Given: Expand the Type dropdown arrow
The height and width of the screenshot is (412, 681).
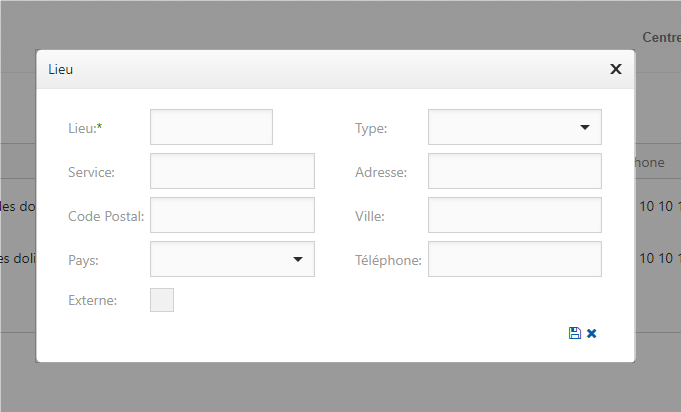Looking at the screenshot, I should pyautogui.click(x=584, y=128).
